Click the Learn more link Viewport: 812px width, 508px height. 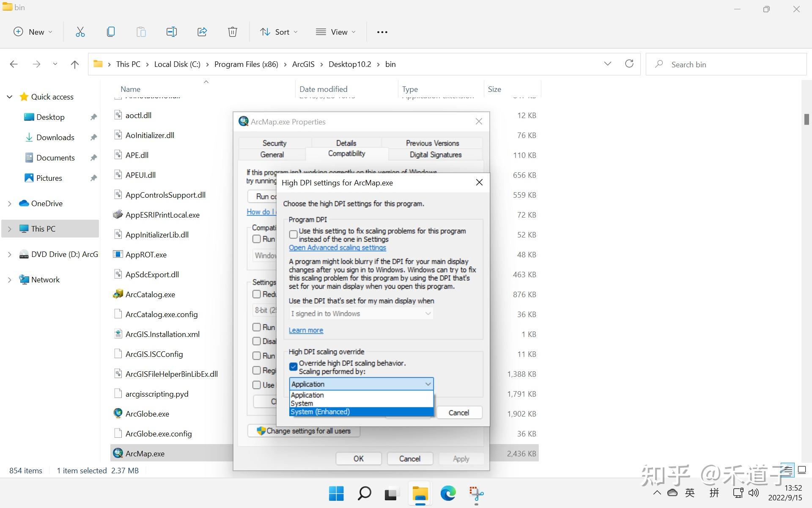[x=306, y=330]
